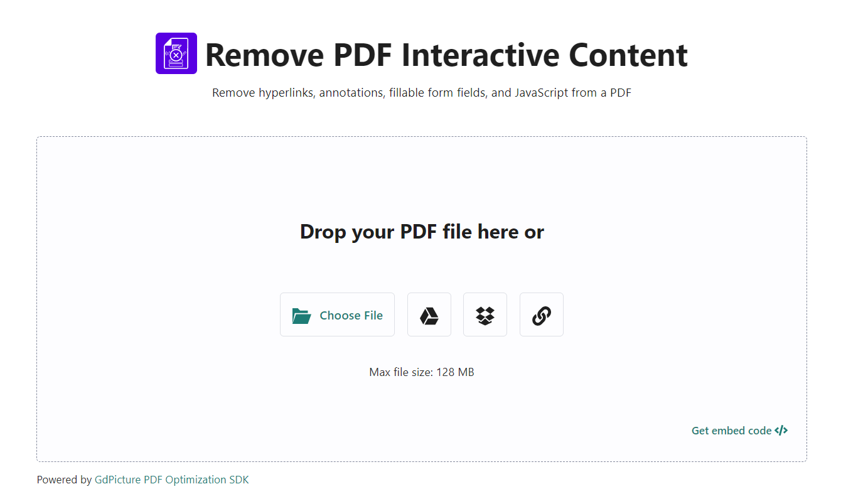Screen dimensions: 868x489
Task: Click the chain link upload icon
Action: (x=541, y=314)
